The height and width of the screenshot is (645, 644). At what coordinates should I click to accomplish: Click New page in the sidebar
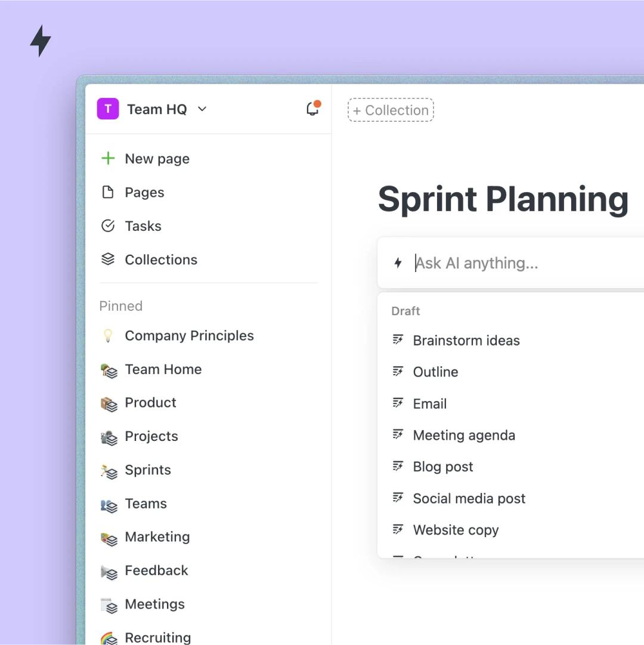point(157,159)
